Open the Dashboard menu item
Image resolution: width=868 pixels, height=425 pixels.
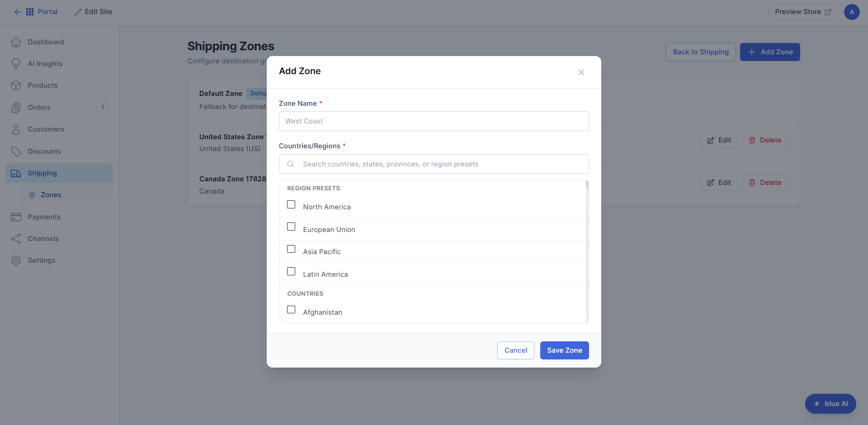(59, 42)
